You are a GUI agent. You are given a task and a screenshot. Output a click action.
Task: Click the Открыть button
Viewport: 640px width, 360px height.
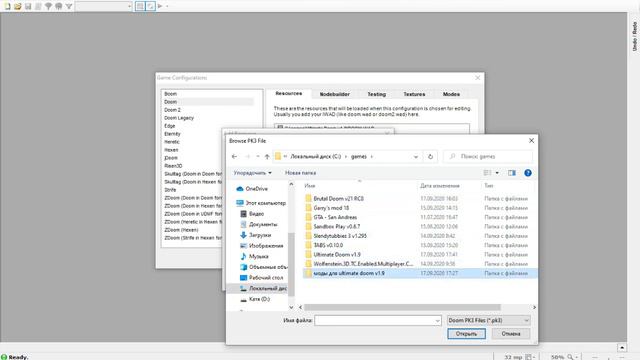click(x=466, y=334)
